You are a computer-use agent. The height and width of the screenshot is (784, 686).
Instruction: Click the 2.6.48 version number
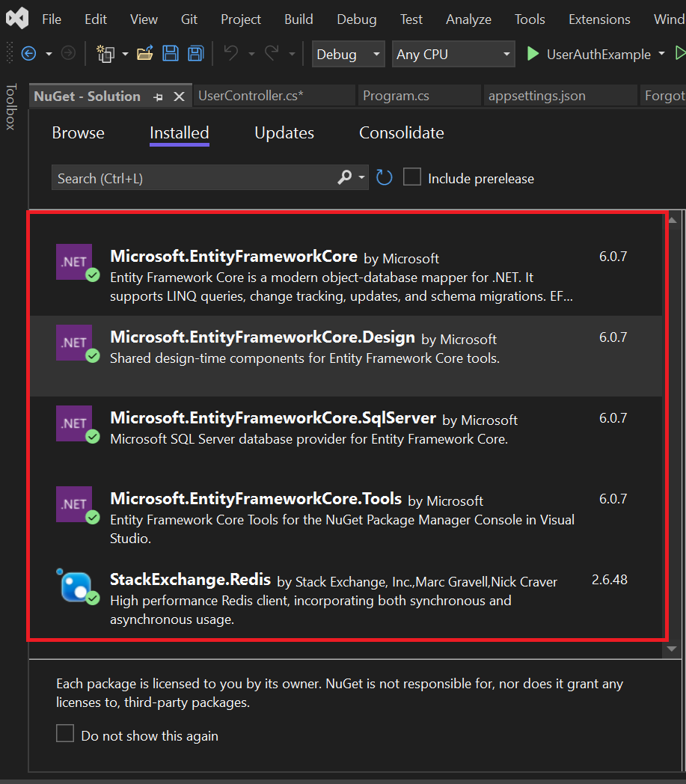pos(610,580)
